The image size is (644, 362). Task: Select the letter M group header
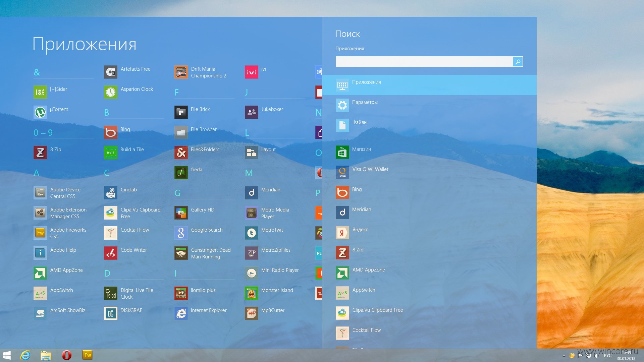point(249,173)
